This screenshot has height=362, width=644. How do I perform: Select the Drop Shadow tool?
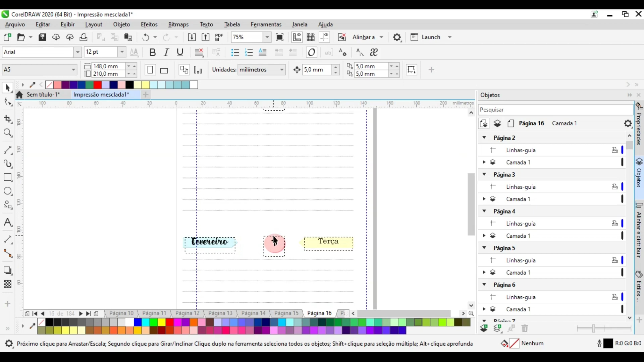point(8,270)
